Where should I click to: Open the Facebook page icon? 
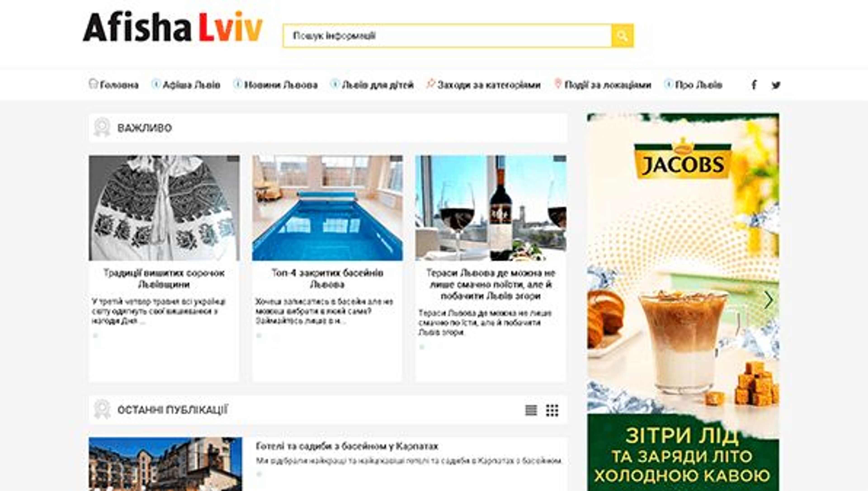[754, 85]
